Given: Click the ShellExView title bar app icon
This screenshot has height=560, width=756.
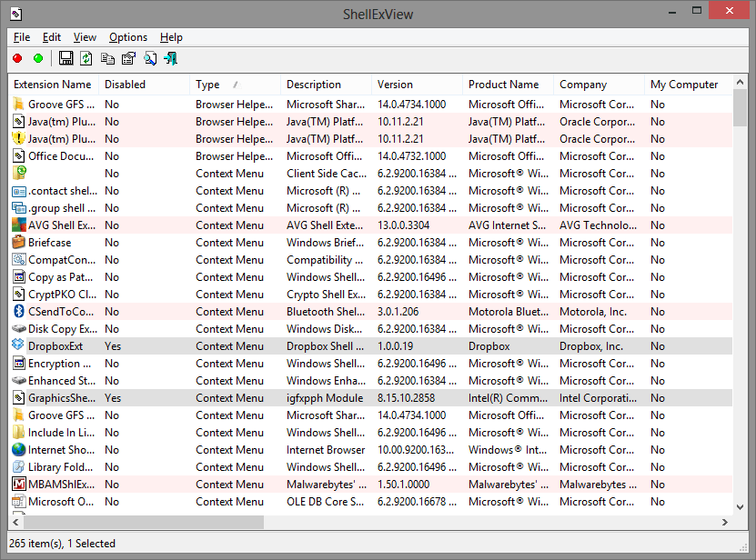Looking at the screenshot, I should (15, 14).
